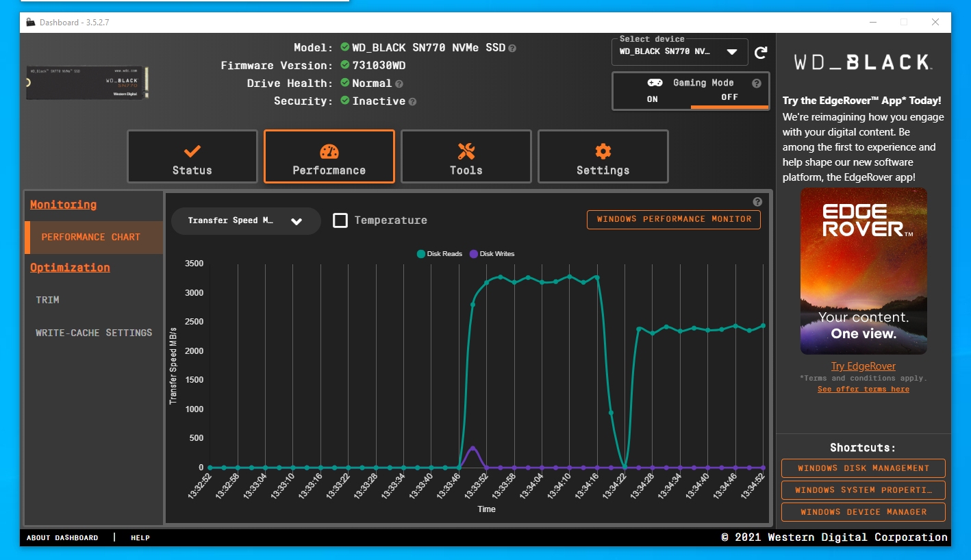Click the green check next to Firmware Version

pyautogui.click(x=345, y=65)
